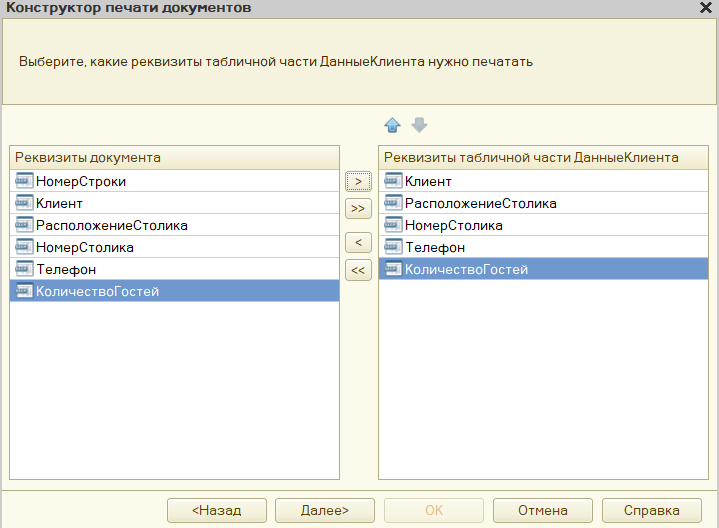The image size is (719, 528).
Task: Close the Конструктор печати документов window
Action: pyautogui.click(x=705, y=8)
